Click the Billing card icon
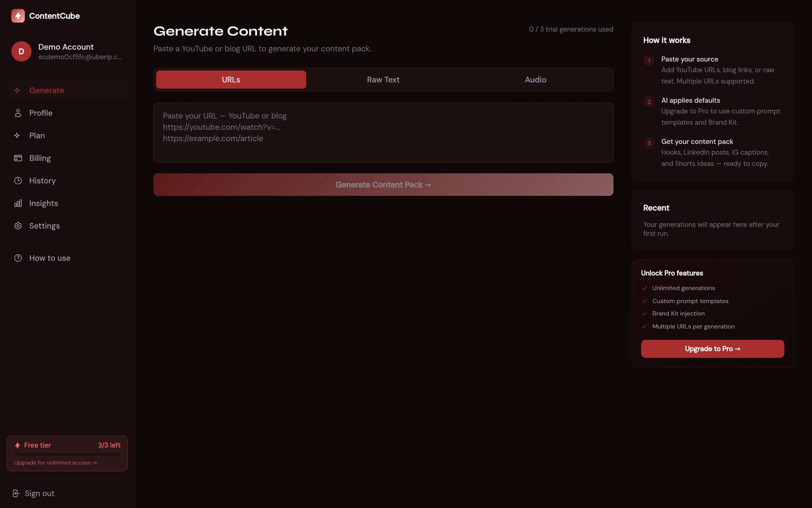Image resolution: width=812 pixels, height=508 pixels. click(x=18, y=158)
